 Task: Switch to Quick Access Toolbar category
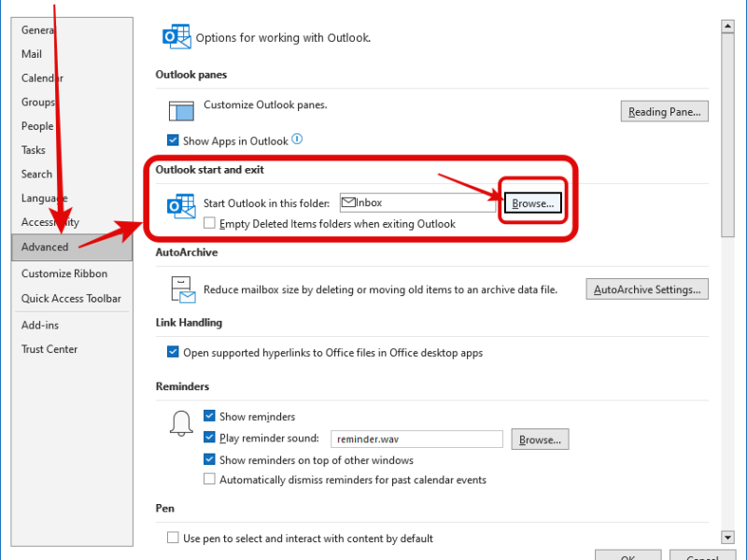72,299
